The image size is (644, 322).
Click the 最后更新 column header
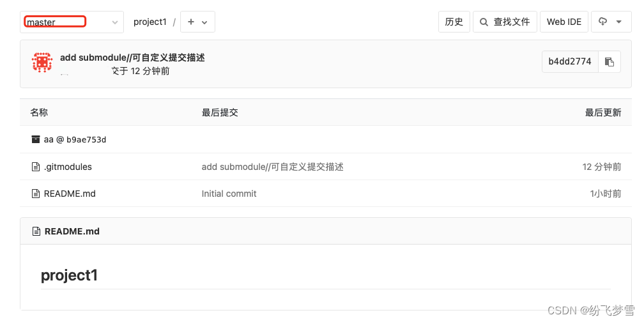click(x=603, y=112)
